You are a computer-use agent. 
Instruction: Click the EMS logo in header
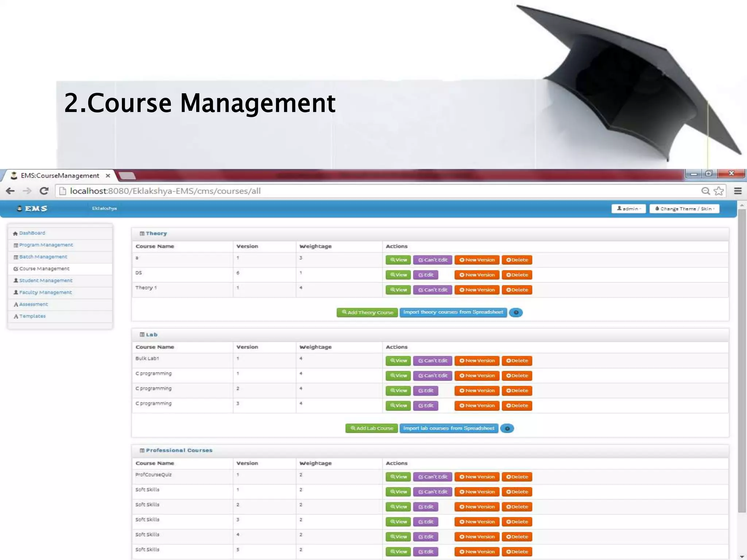(32, 208)
